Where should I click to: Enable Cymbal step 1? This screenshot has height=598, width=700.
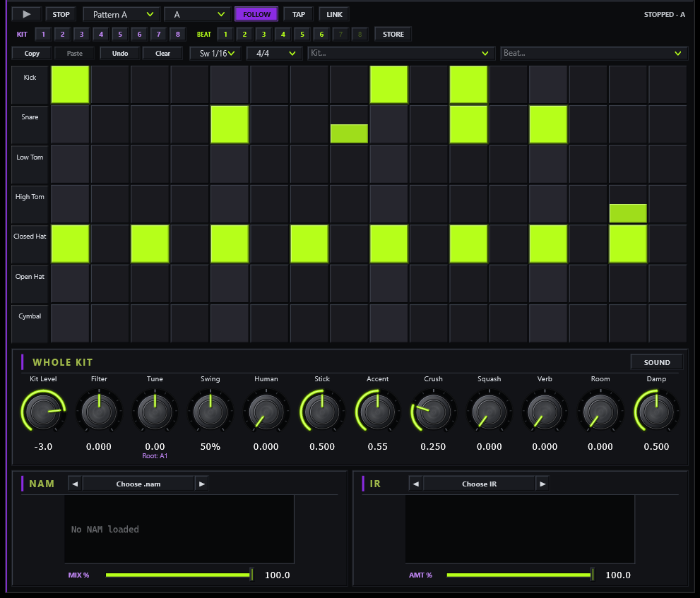click(70, 323)
